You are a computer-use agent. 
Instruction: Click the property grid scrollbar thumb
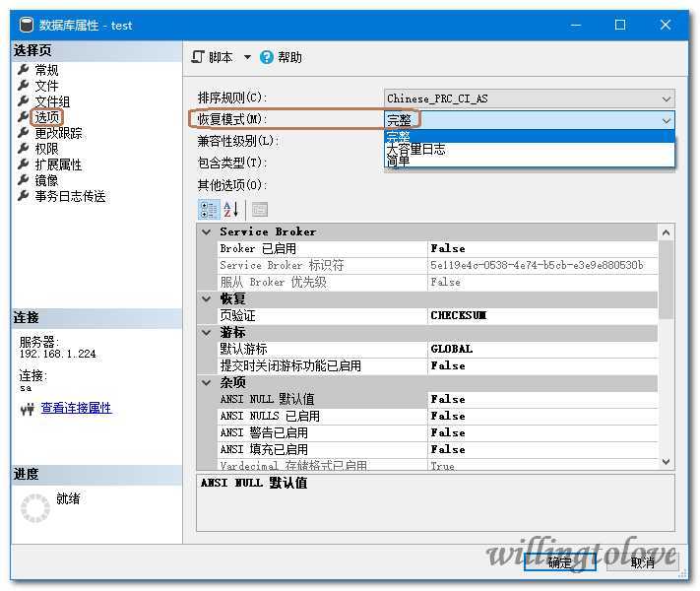click(667, 280)
